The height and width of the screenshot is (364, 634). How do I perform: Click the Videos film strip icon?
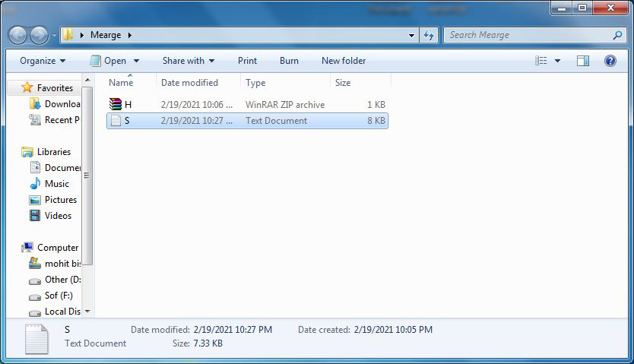click(x=35, y=215)
